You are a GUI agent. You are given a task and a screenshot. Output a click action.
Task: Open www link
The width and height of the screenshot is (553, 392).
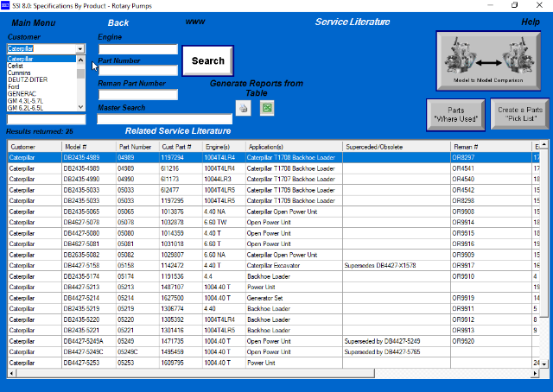[x=195, y=22]
